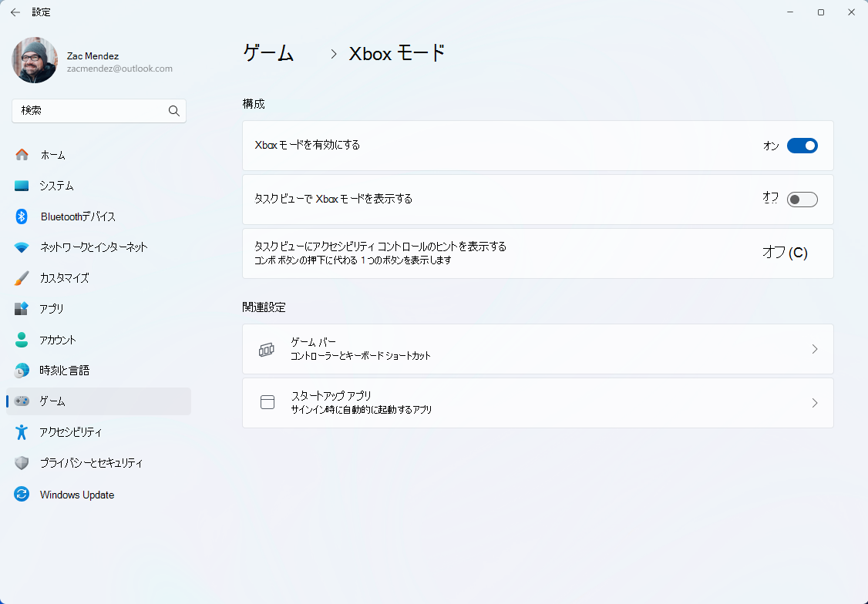Select カスタマイズ in the sidebar
This screenshot has width=868, height=604.
click(99, 278)
